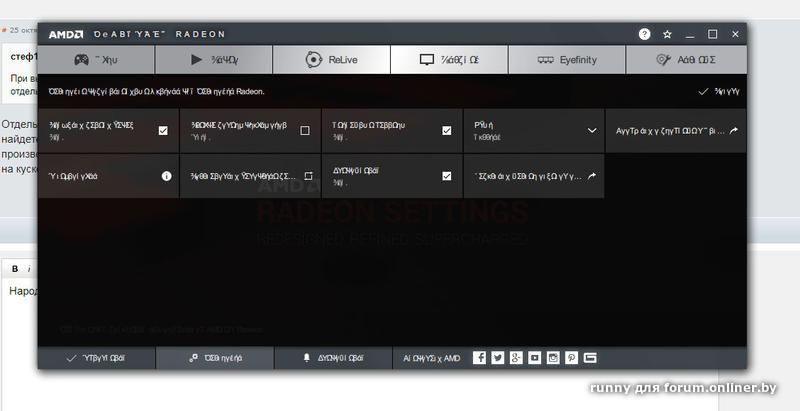Toggle the checkbox left of the language dropdown tile
800x411 pixels.
tap(447, 131)
